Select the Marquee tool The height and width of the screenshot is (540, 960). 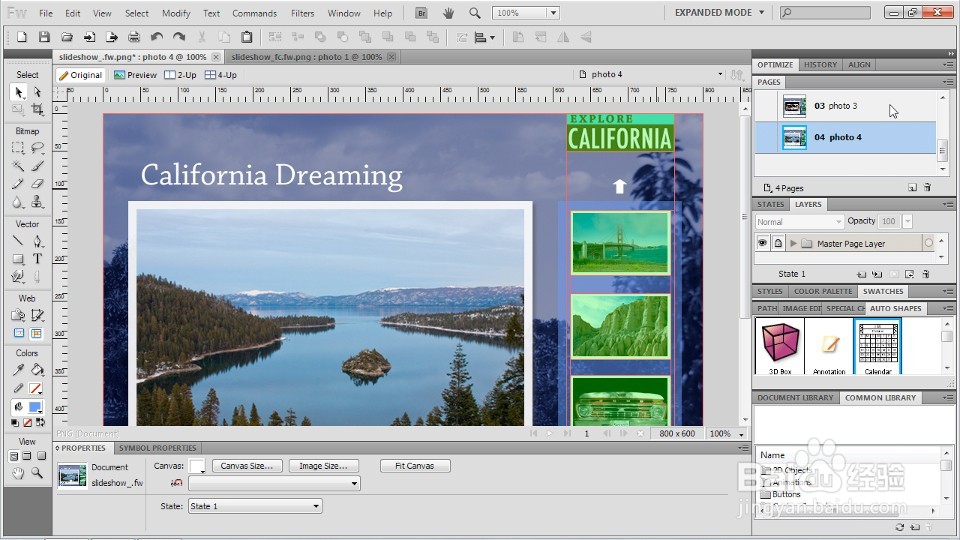click(x=18, y=148)
